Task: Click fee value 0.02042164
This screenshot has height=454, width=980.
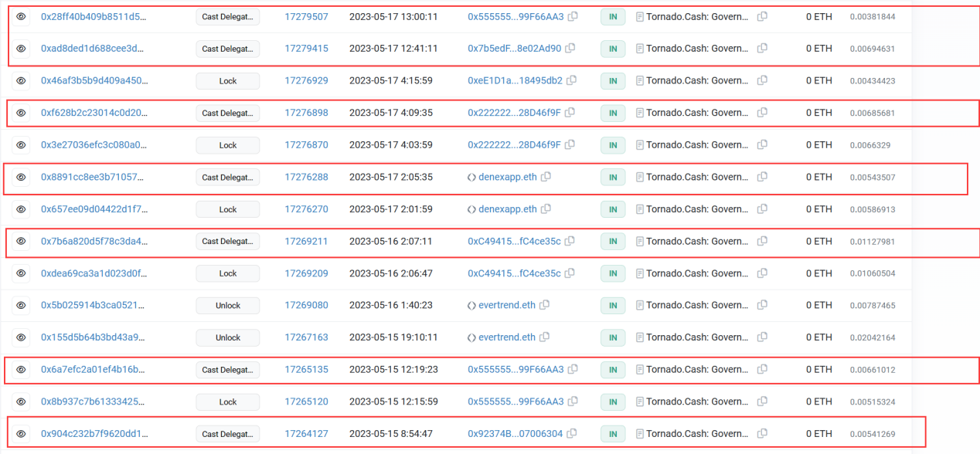Action: (x=873, y=338)
